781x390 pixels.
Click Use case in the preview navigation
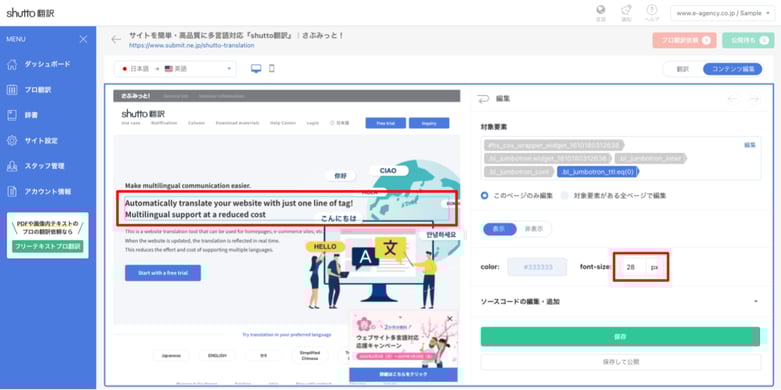pos(131,123)
